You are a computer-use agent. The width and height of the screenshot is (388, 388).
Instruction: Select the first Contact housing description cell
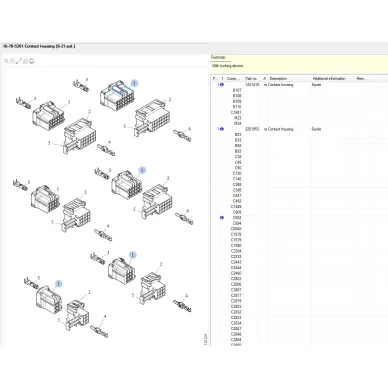tap(280, 85)
